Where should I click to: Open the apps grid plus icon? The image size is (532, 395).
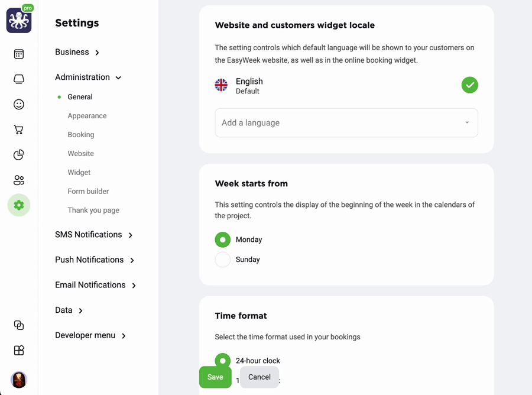pos(19,350)
